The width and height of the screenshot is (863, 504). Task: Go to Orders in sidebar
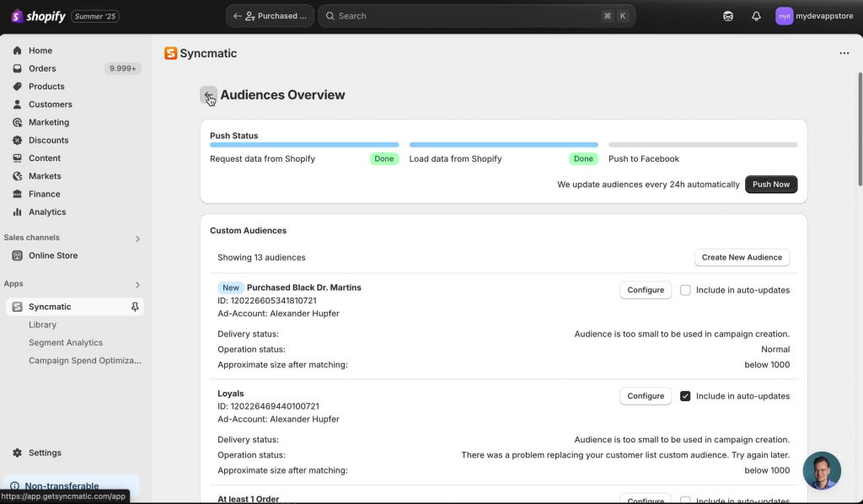(42, 68)
